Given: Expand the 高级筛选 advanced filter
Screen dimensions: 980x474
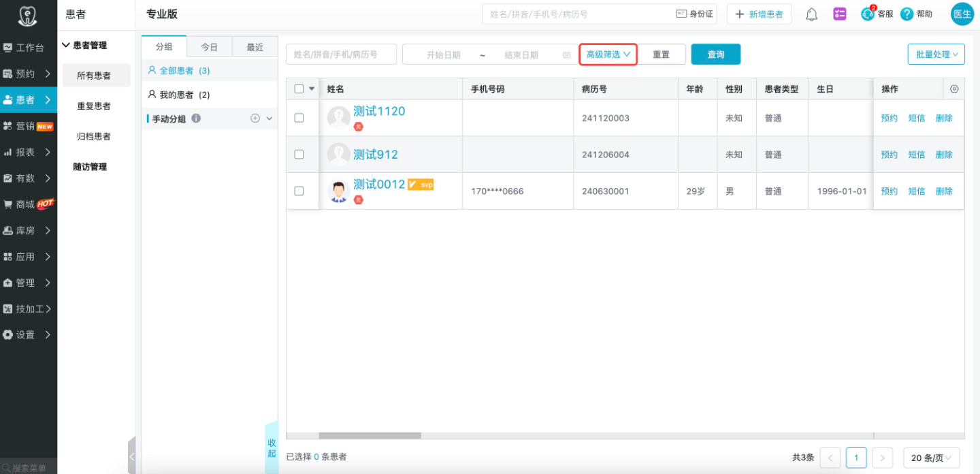Looking at the screenshot, I should (x=608, y=54).
